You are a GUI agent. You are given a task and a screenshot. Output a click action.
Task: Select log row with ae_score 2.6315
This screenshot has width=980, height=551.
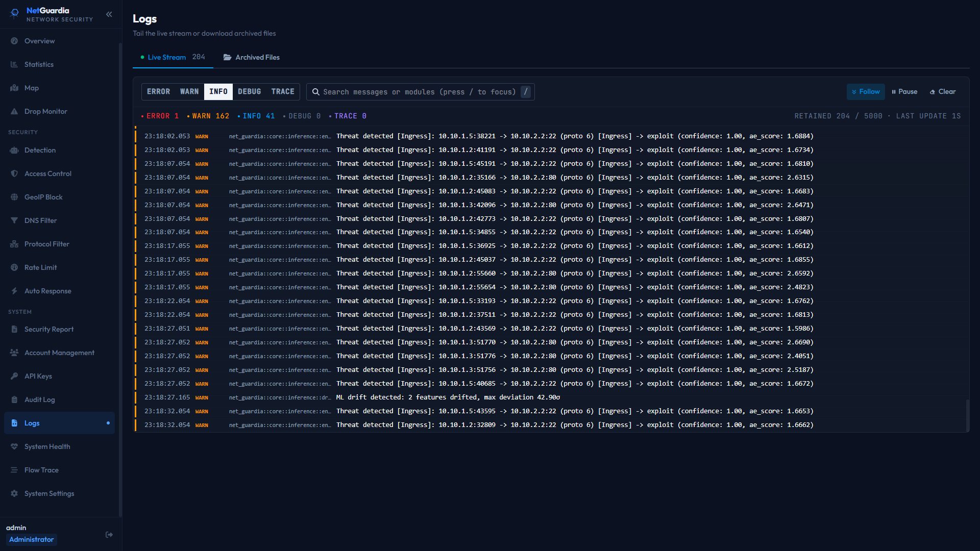pyautogui.click(x=551, y=178)
